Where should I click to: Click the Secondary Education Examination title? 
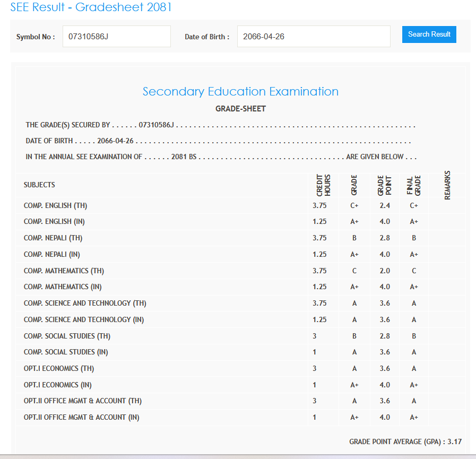pos(240,91)
